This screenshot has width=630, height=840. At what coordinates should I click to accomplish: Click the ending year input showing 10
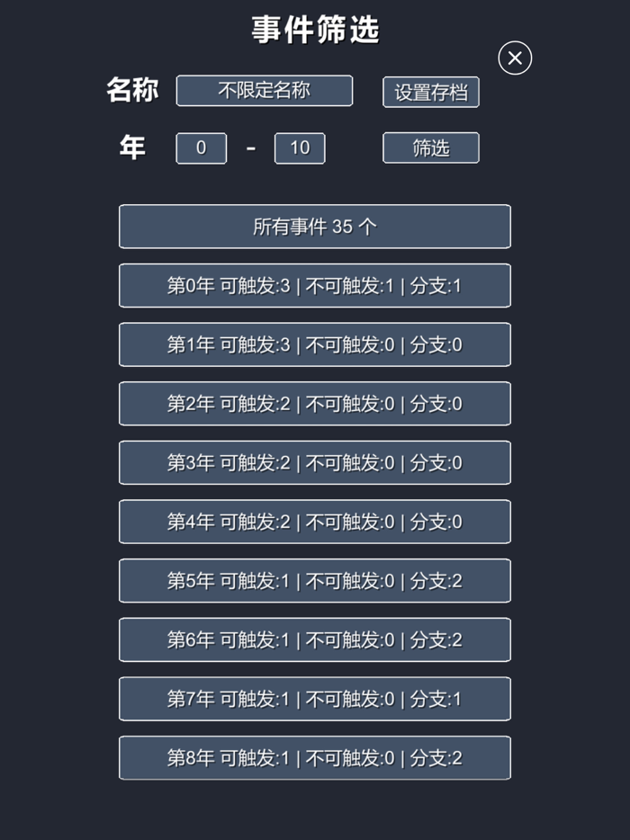click(x=300, y=148)
